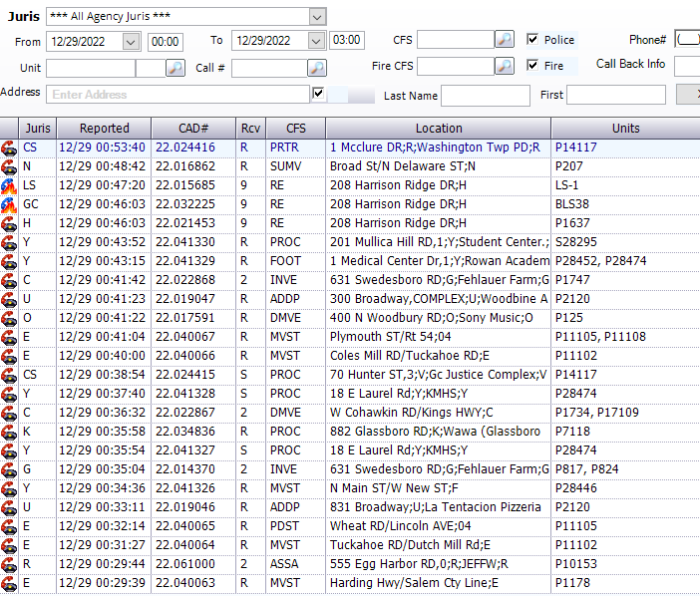This screenshot has width=700, height=596.
Task: Toggle the checkbox beside Address field
Action: (x=318, y=94)
